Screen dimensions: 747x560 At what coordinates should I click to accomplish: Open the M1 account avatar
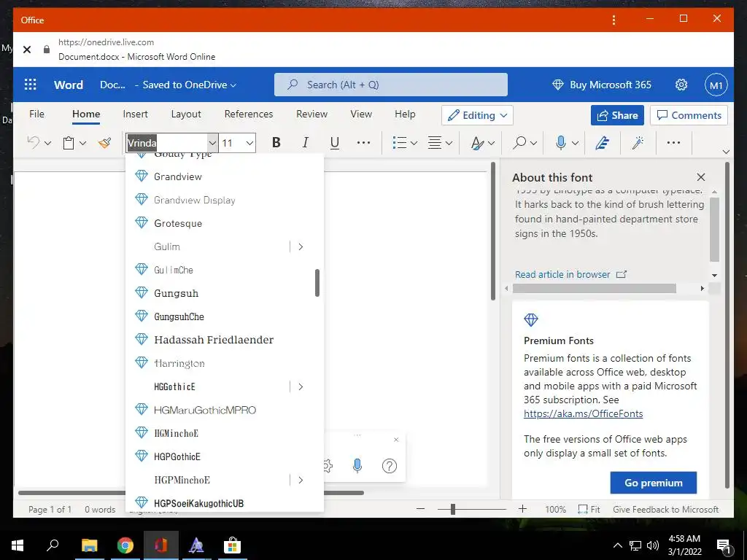click(x=716, y=85)
